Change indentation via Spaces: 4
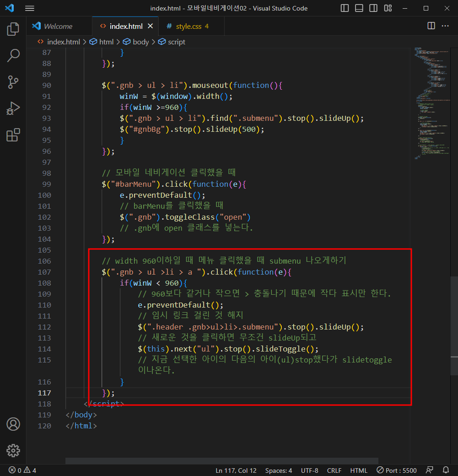This screenshot has width=458, height=476. click(x=278, y=470)
